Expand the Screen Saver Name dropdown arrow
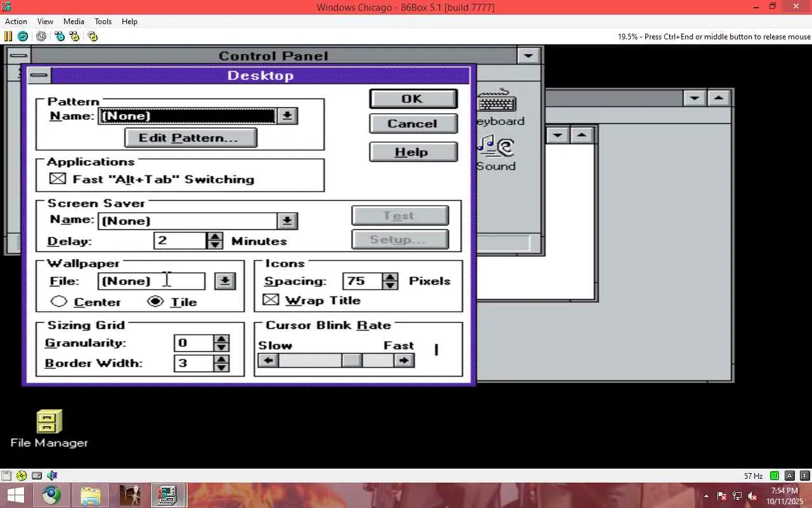 287,220
